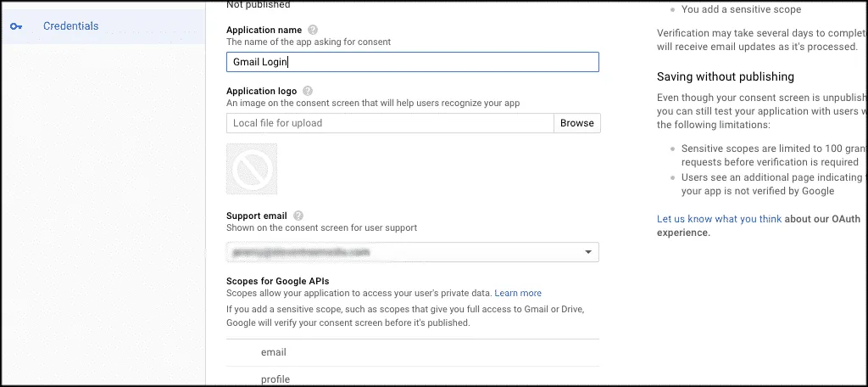Click the empty logo preview placeholder image
Viewport: 868px width, 387px height.
(252, 169)
